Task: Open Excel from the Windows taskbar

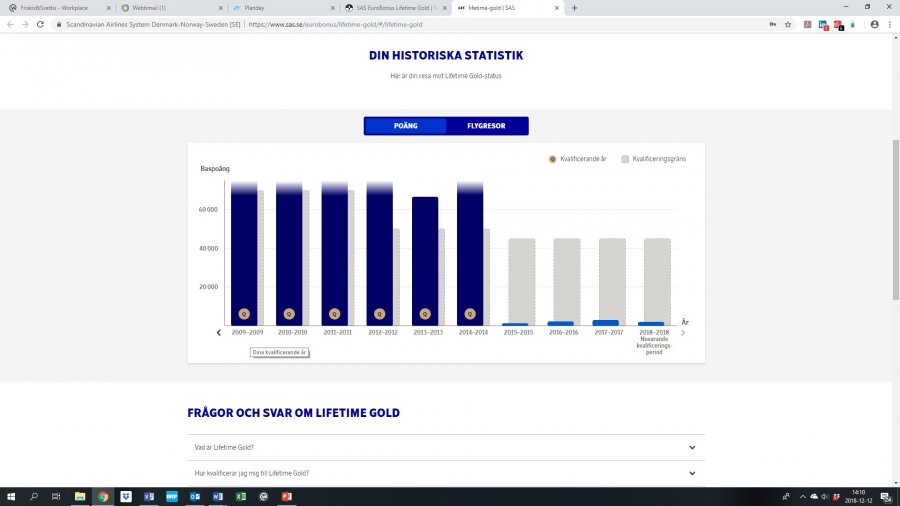Action: 241,496
